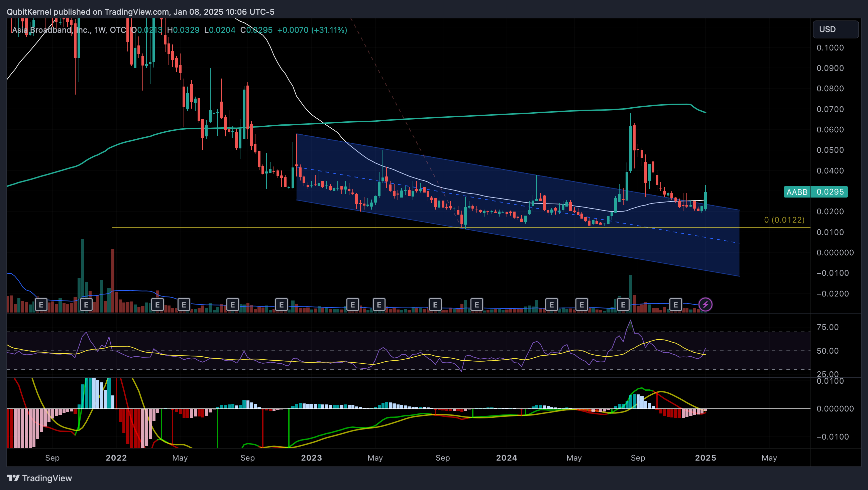Click earnings marker E above May 2023
868x490 pixels.
(x=379, y=305)
